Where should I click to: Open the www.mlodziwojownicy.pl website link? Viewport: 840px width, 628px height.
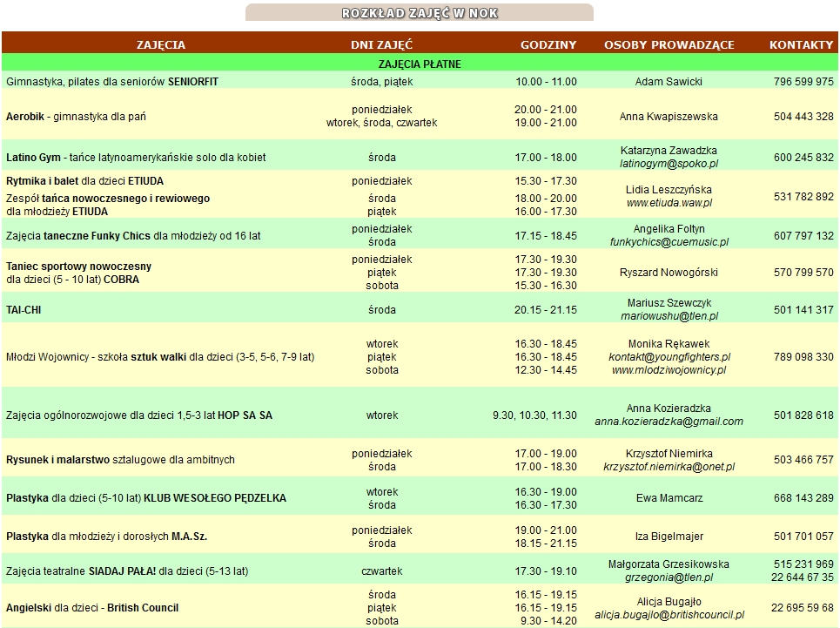[669, 370]
